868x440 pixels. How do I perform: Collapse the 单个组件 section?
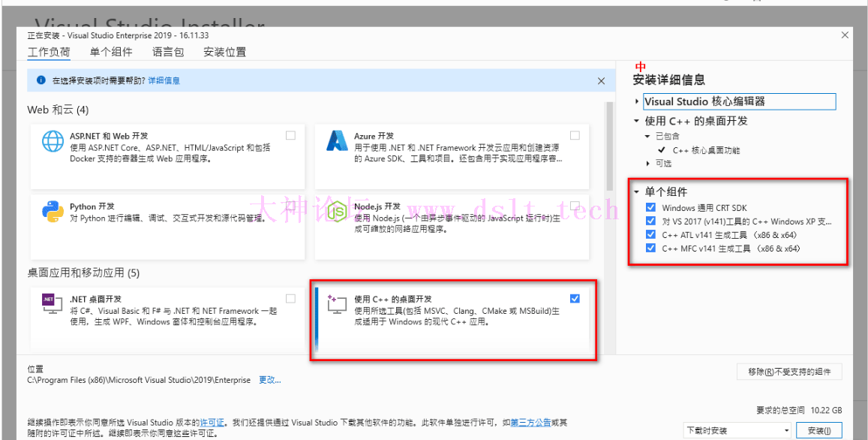(637, 192)
